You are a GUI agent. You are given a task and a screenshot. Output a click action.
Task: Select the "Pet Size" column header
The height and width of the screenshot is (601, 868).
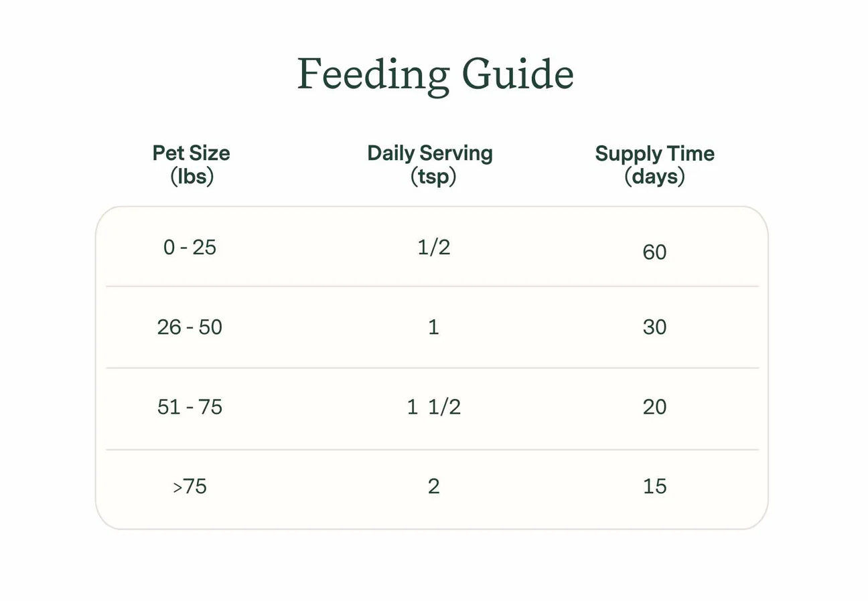pos(191,153)
